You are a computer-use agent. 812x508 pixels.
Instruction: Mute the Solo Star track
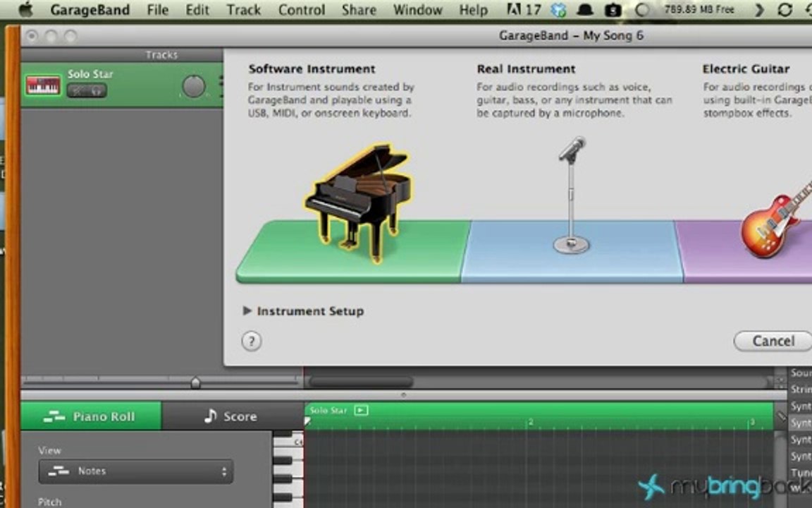[77, 91]
